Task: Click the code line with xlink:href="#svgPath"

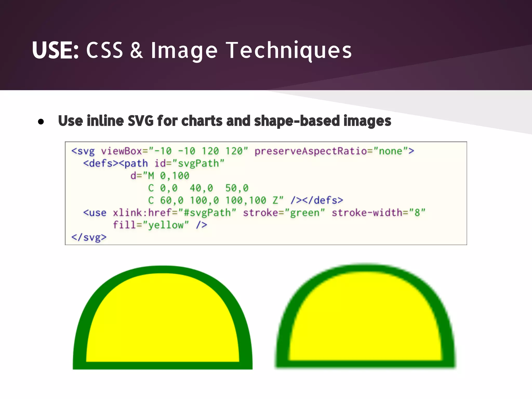Action: [254, 212]
